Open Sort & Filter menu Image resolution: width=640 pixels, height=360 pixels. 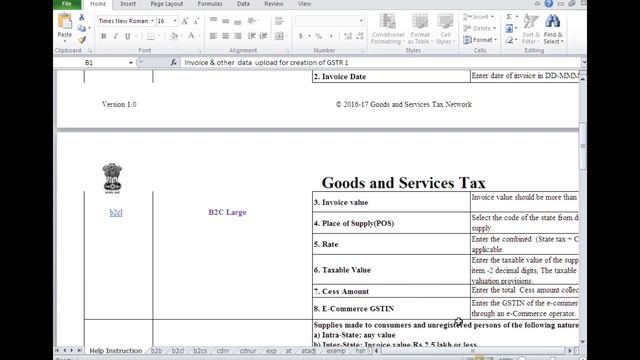click(531, 29)
